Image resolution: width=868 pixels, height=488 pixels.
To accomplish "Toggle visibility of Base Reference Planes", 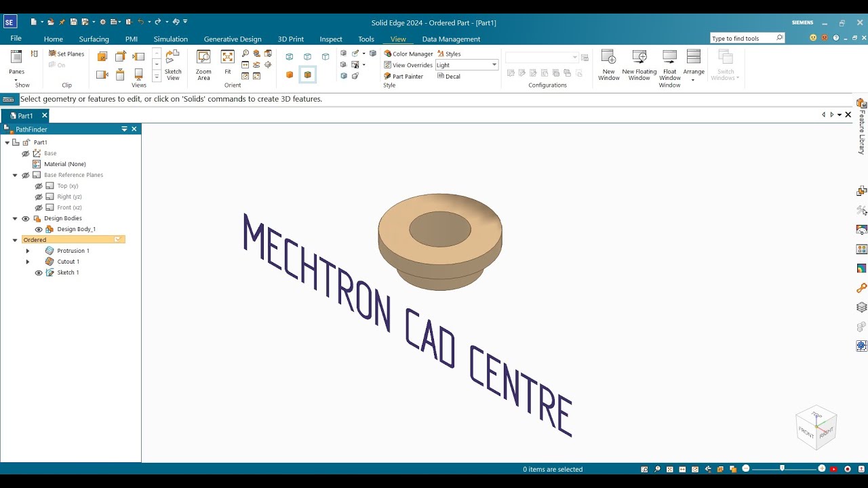I will click(26, 175).
